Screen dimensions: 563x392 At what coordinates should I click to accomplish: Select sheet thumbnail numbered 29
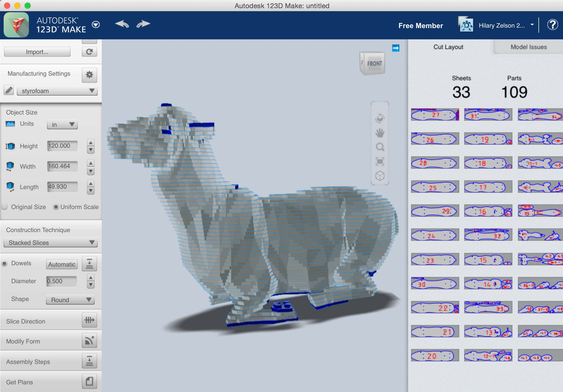(x=435, y=211)
